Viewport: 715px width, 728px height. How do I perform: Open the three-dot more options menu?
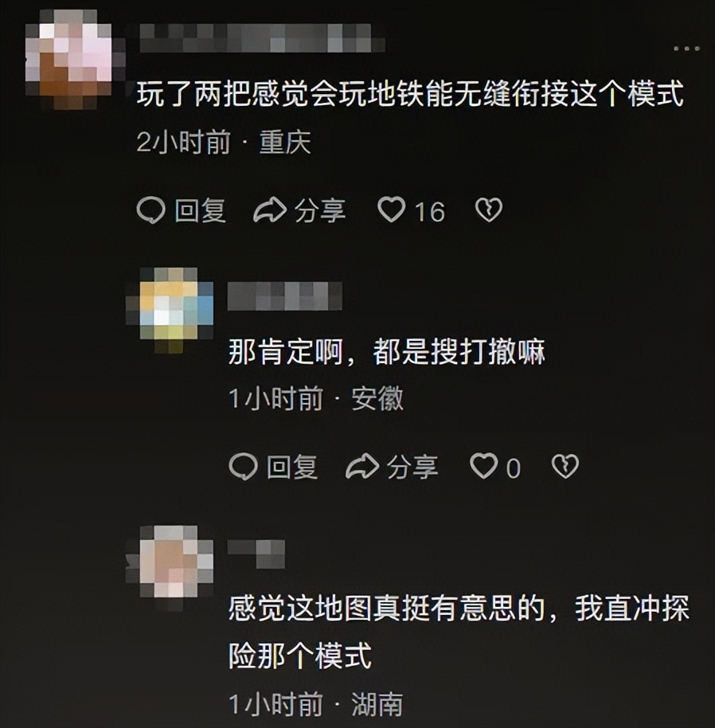coord(686,49)
